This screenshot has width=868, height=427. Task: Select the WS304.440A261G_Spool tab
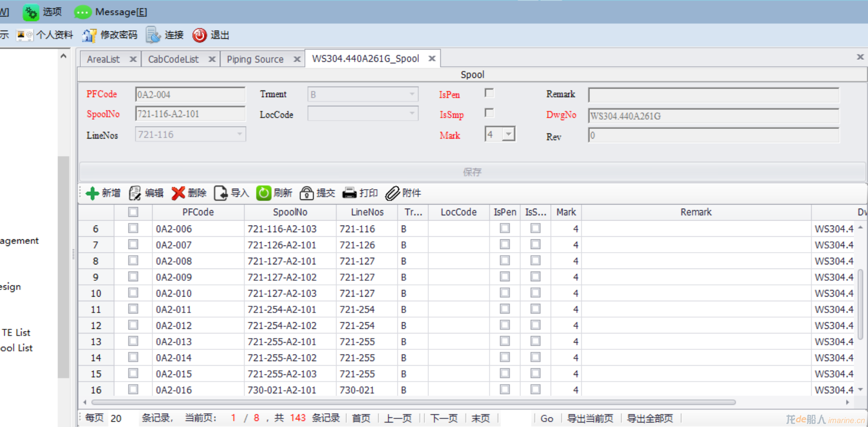tap(365, 59)
